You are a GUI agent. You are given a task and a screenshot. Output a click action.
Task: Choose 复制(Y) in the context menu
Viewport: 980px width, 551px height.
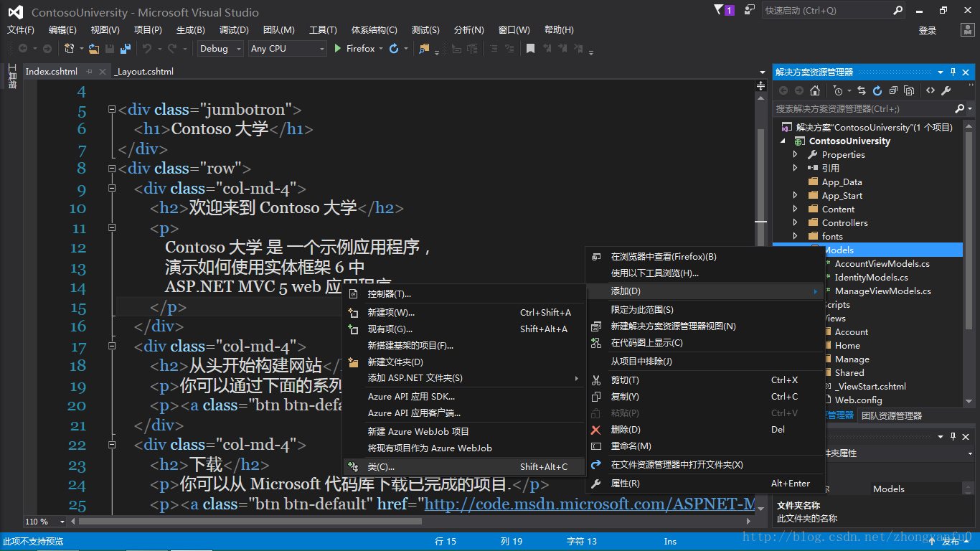(x=706, y=396)
